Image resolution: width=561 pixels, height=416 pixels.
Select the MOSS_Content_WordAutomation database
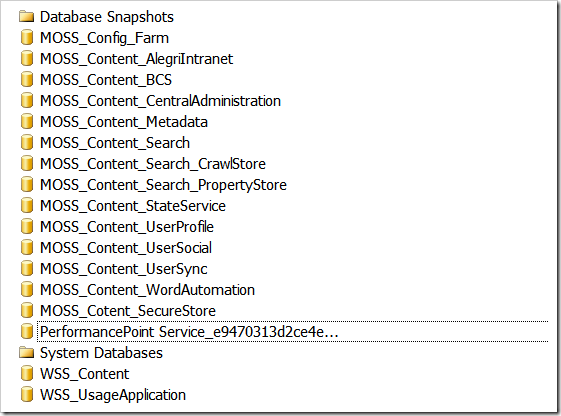147,290
